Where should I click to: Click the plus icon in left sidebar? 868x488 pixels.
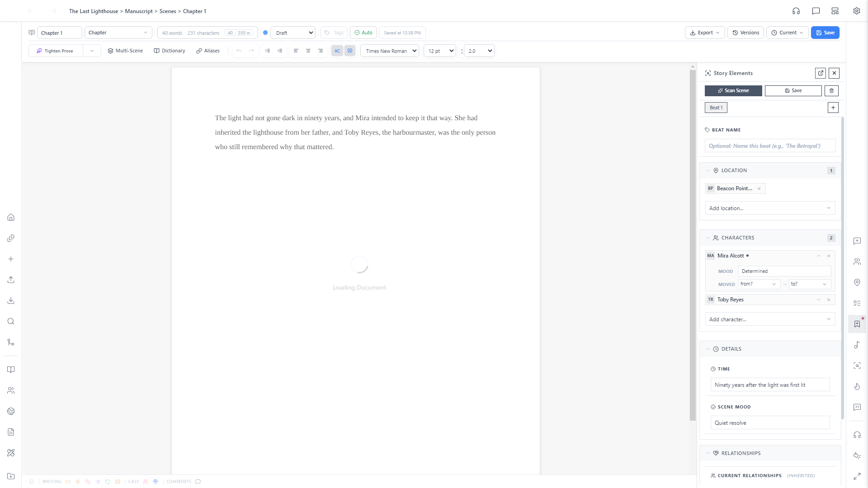[x=11, y=259]
